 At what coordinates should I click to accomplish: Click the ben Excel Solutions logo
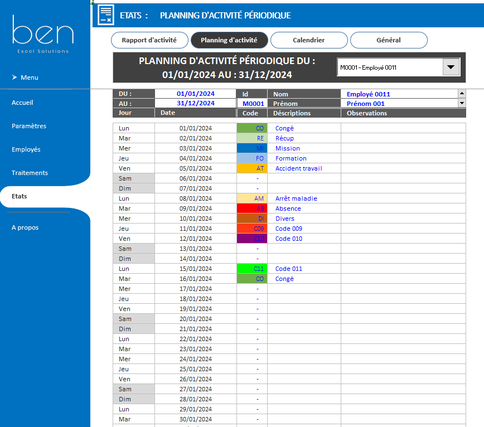coord(43,34)
